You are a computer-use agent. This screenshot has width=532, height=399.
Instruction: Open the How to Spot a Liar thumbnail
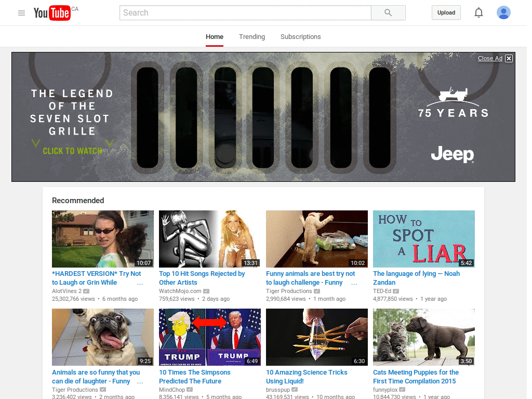[424, 239]
